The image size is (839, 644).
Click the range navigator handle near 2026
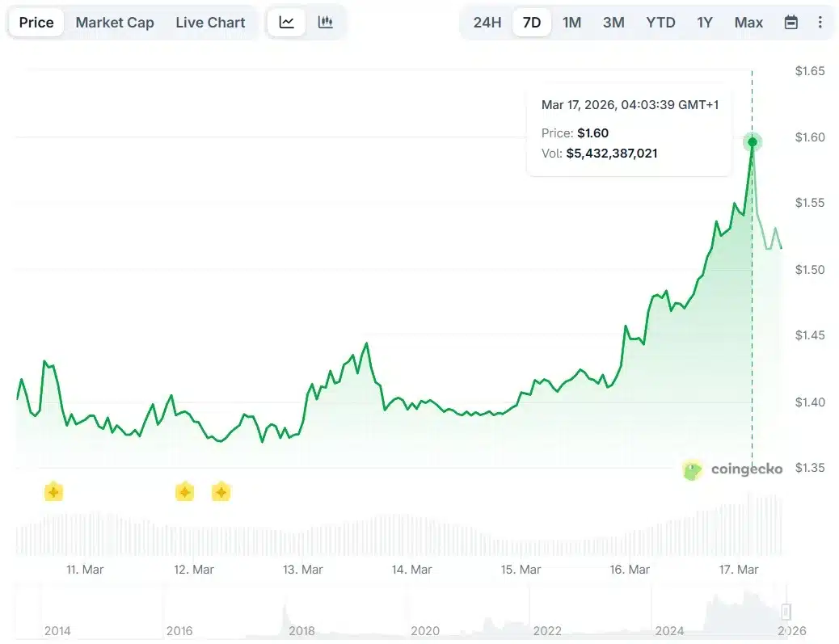tap(786, 612)
